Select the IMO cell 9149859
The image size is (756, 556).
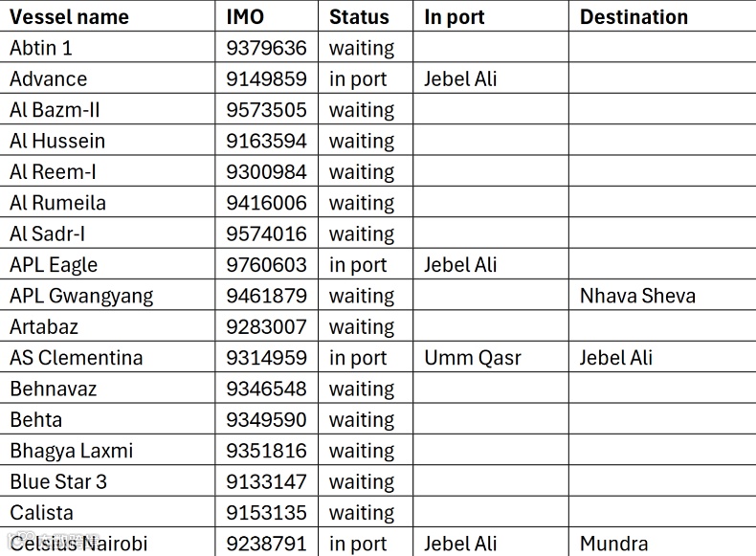click(x=266, y=79)
